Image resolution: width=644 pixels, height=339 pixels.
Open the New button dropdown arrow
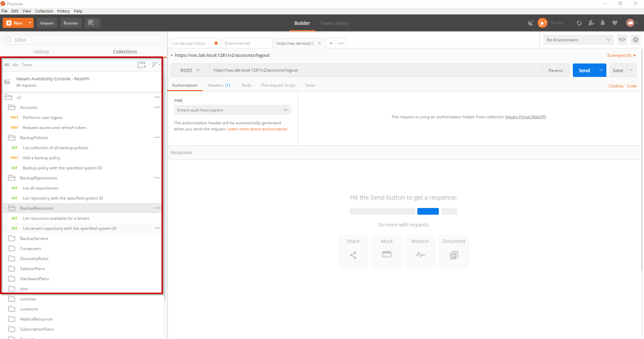tap(30, 23)
